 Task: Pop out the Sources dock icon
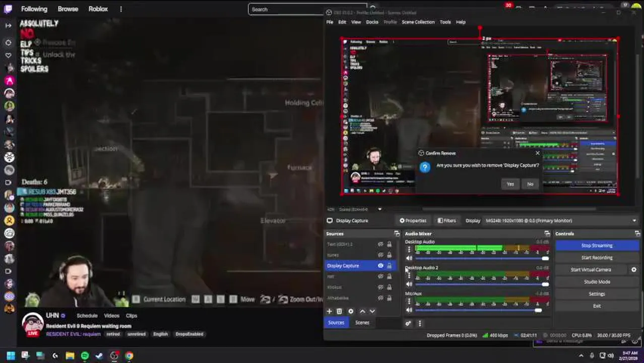397,234
